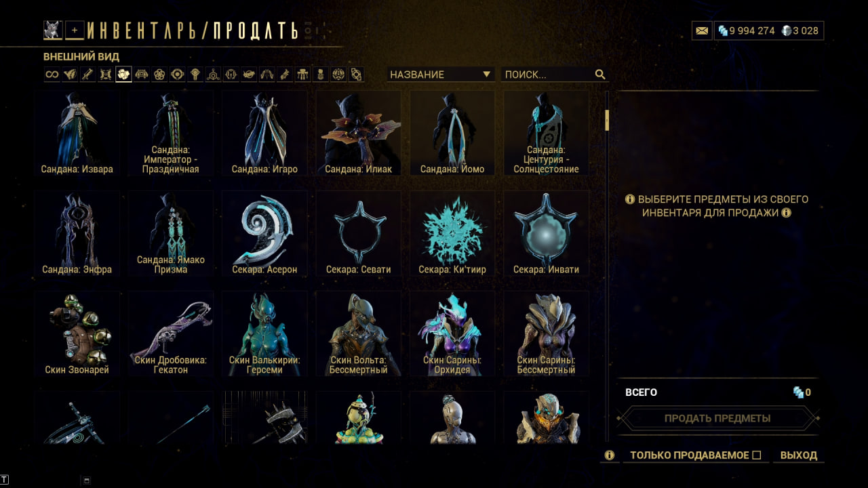Select the Секара: Ки'тиир item

pyautogui.click(x=452, y=235)
